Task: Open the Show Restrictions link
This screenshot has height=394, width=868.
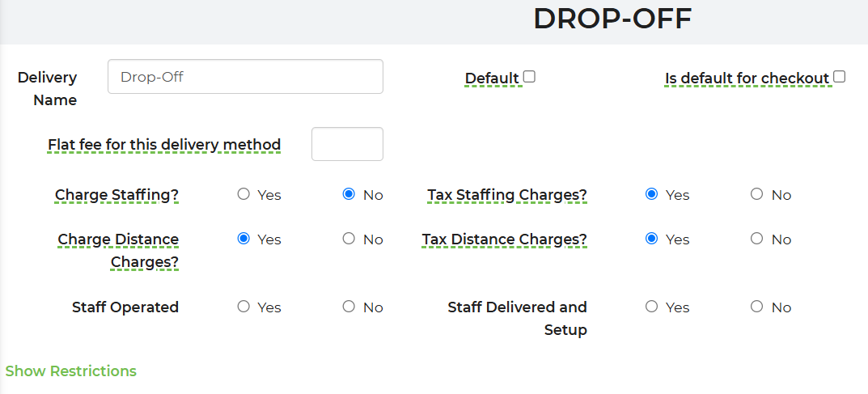Action: pyautogui.click(x=71, y=371)
